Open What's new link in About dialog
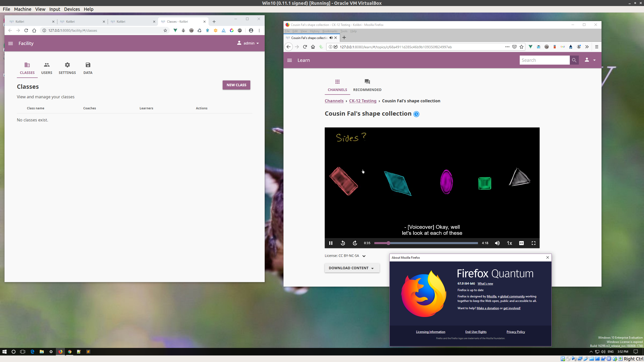The height and width of the screenshot is (362, 644). pos(485,284)
